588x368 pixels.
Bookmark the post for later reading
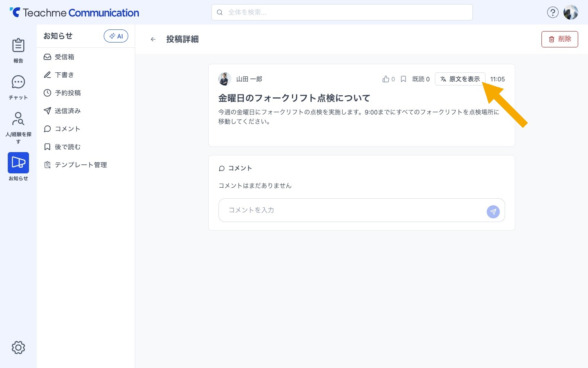[403, 79]
